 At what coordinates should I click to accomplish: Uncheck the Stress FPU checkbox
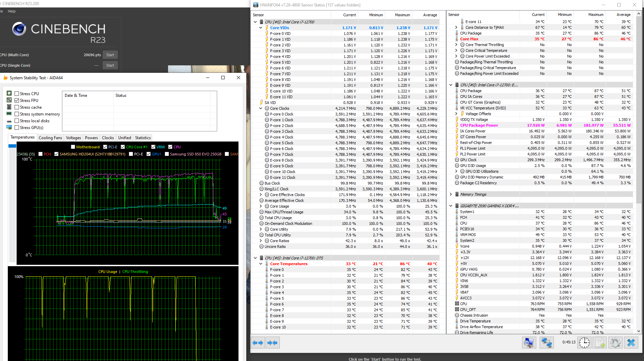point(17,101)
